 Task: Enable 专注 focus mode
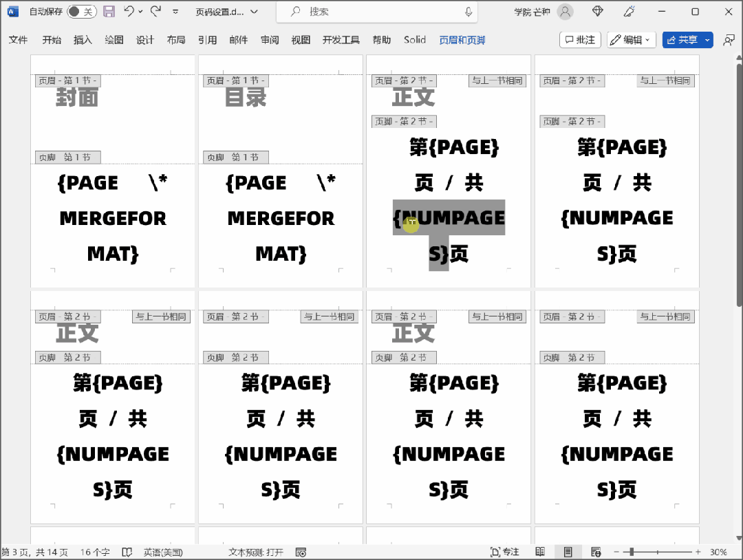point(505,552)
